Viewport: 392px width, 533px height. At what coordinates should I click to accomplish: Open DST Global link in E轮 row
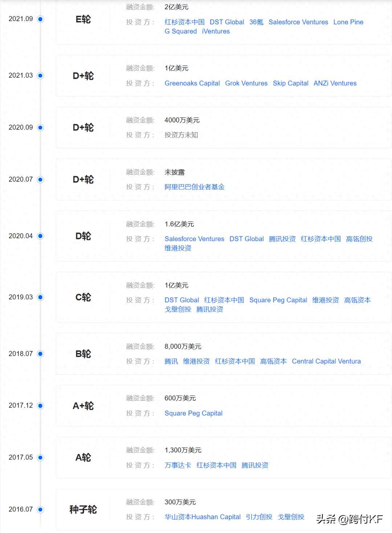pos(227,22)
